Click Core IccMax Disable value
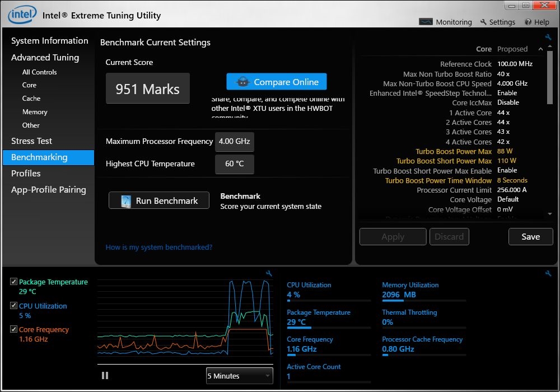This screenshot has height=392, width=560. click(x=508, y=102)
